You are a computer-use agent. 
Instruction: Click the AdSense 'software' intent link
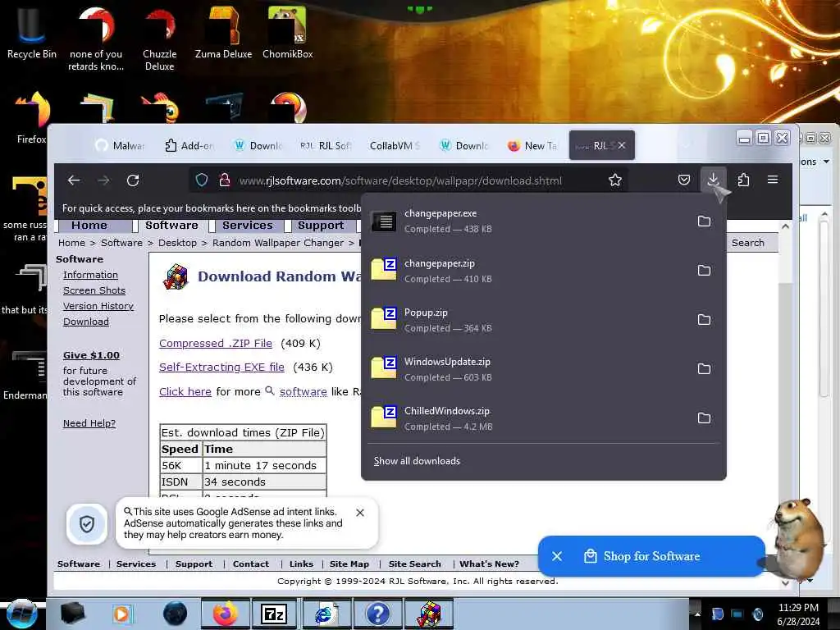pos(304,391)
